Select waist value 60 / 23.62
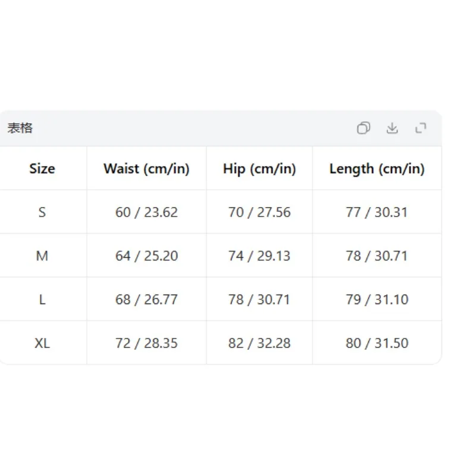 [x=146, y=212]
